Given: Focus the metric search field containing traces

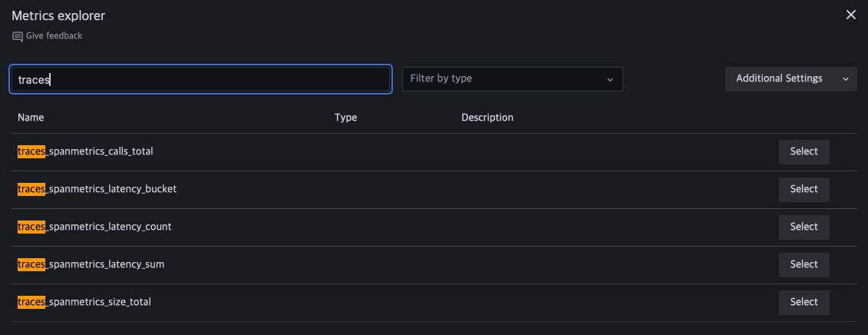Looking at the screenshot, I should click(x=201, y=79).
